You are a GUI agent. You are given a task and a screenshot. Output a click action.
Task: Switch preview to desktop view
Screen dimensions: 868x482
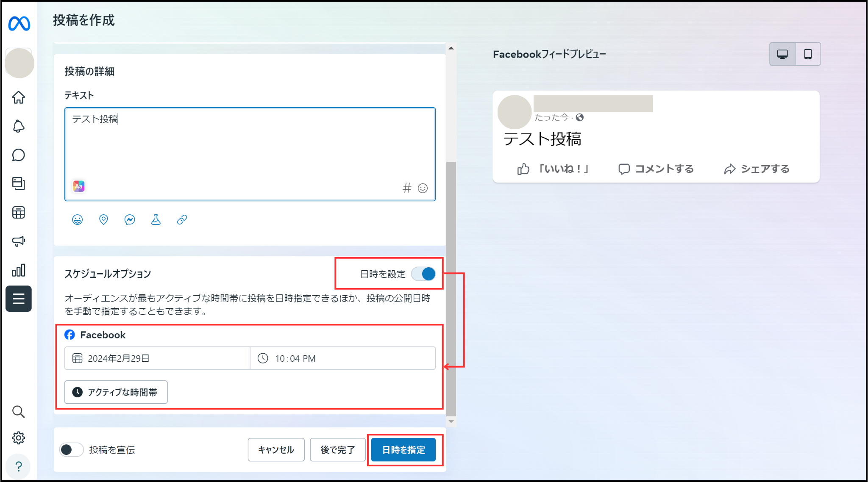782,54
